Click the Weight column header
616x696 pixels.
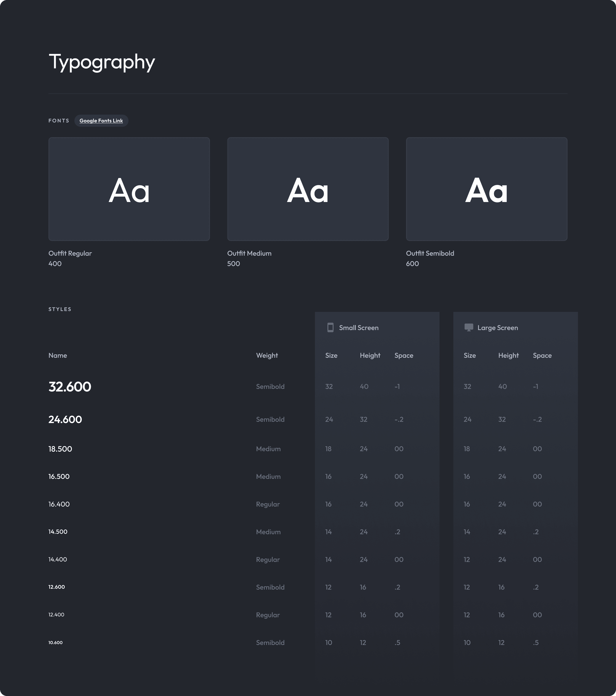(x=267, y=356)
